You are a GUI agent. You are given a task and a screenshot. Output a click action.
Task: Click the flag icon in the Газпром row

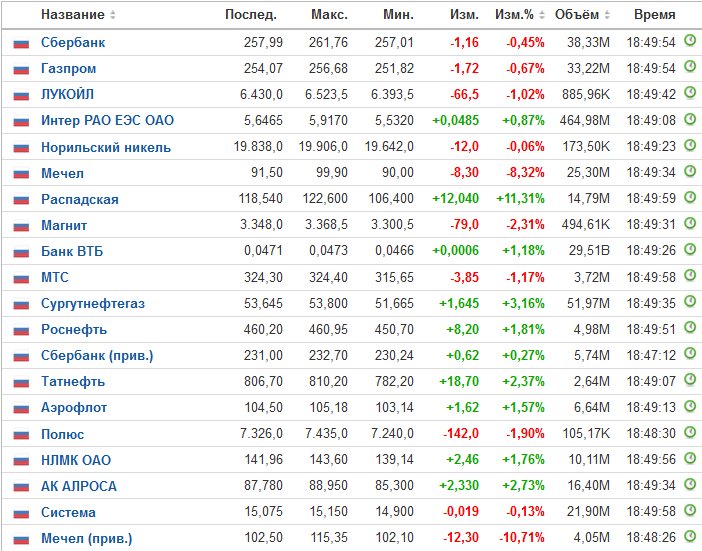point(21,69)
